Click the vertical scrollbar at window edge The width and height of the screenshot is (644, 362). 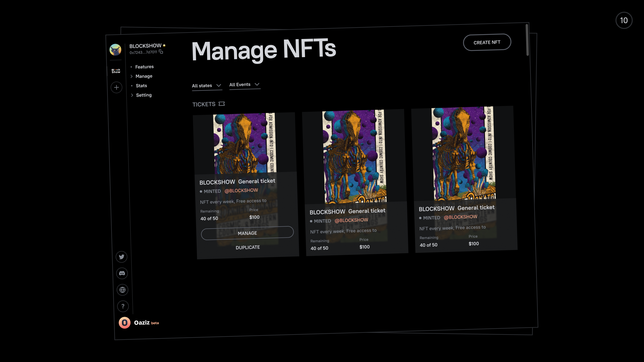(527, 40)
